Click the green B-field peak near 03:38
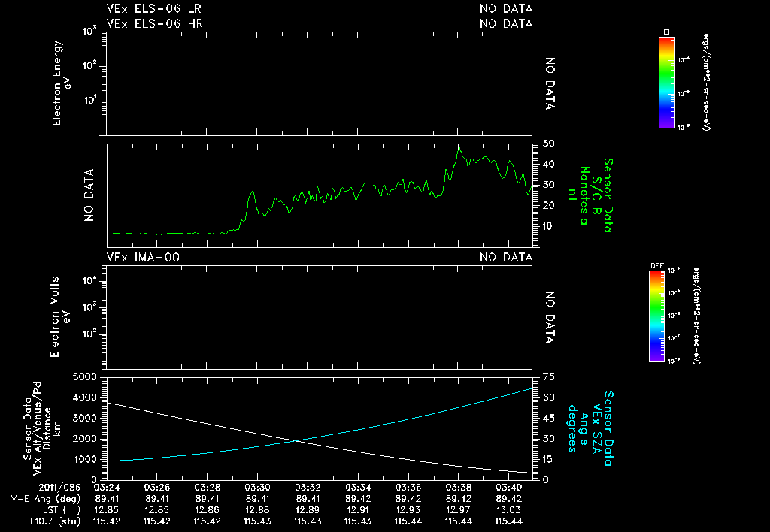Screen dimensions: 770x532 click(x=459, y=147)
